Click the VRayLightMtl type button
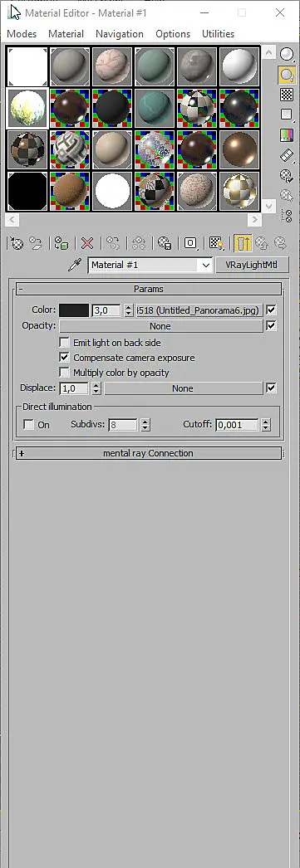300x868 pixels. (252, 266)
